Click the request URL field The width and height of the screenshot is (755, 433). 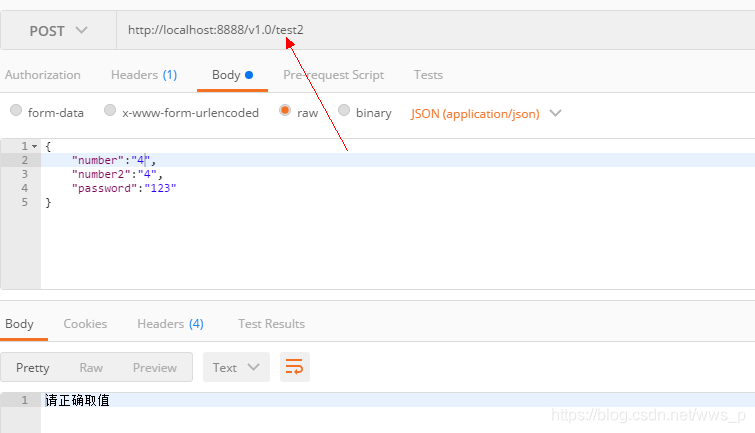click(x=435, y=30)
